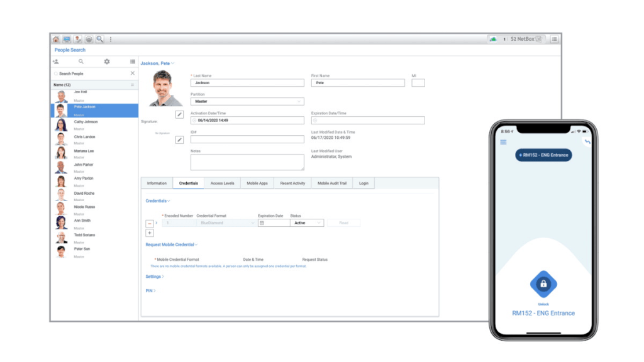
Task: Expand the Settings section
Action: 154,277
